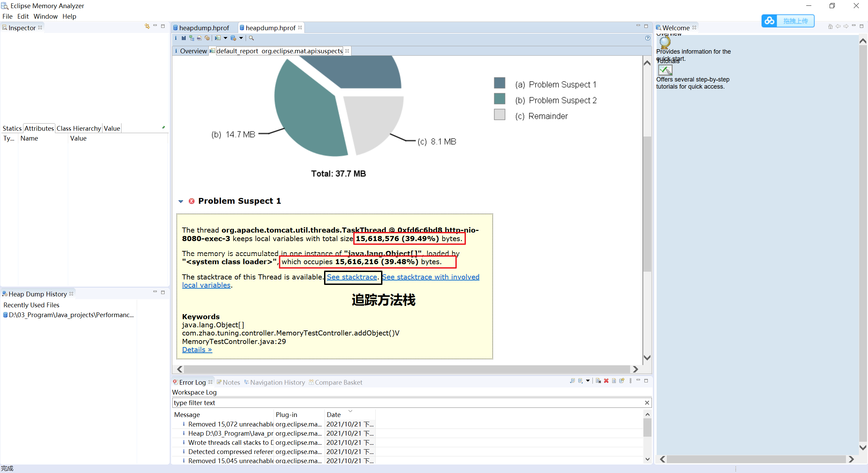Run Expert System Test reports icon
This screenshot has width=868, height=473.
(218, 38)
